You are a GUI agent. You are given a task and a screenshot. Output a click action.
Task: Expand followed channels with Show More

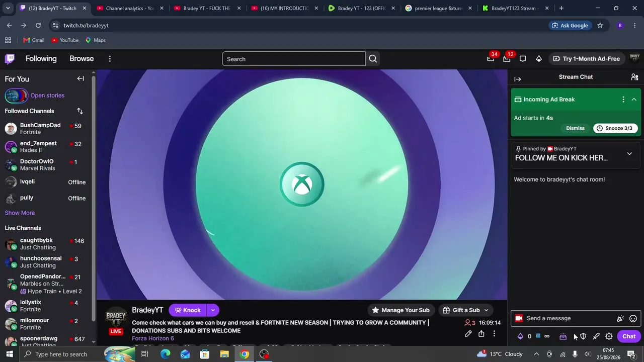coord(20,213)
